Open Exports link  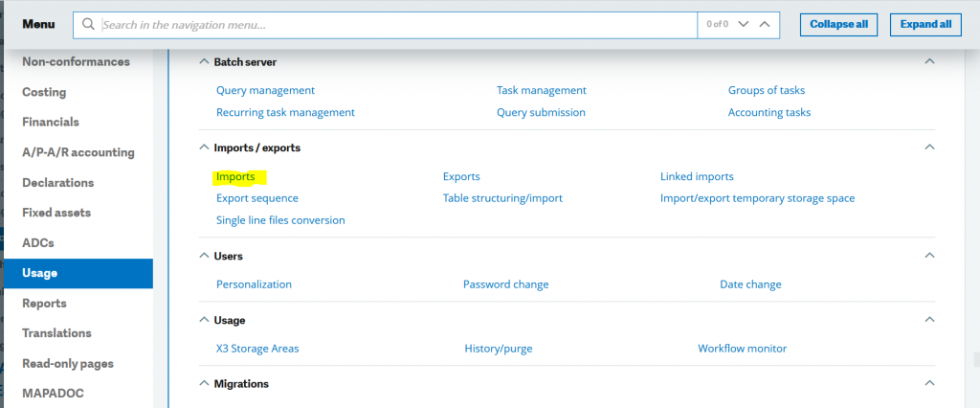tap(461, 176)
